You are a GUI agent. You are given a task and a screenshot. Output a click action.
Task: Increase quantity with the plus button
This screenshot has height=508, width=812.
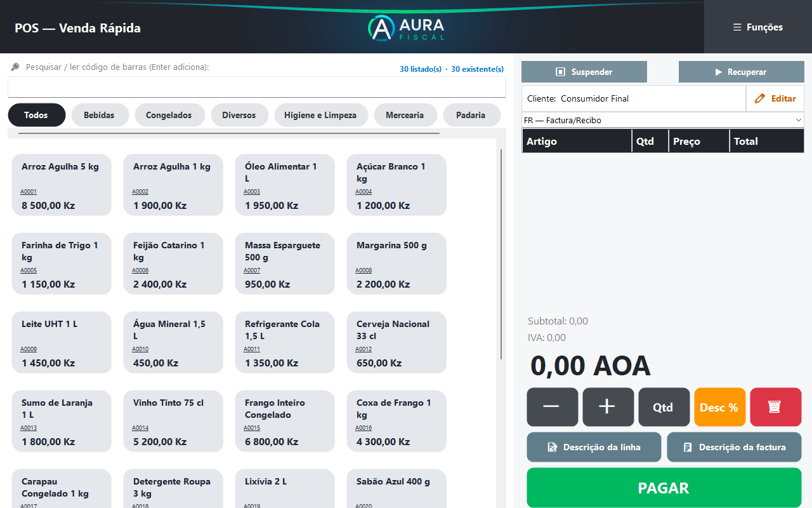coord(608,407)
